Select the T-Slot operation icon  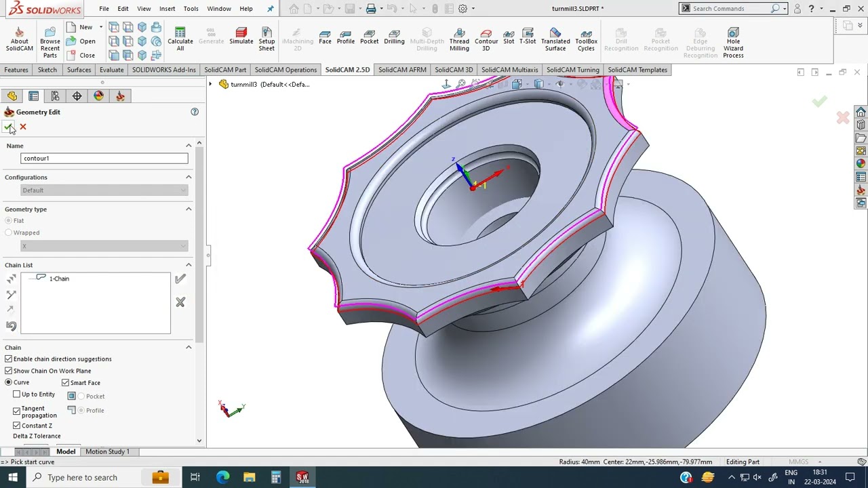[x=528, y=37]
